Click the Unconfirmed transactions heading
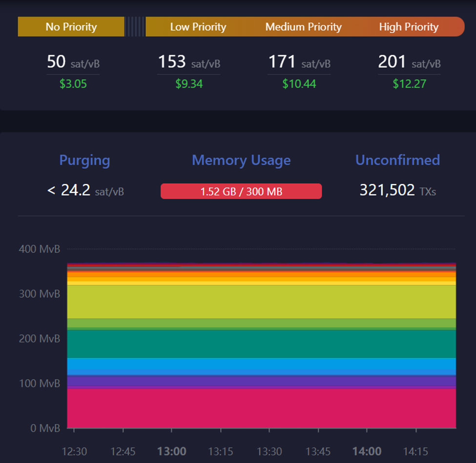The width and height of the screenshot is (476, 463). [x=398, y=160]
